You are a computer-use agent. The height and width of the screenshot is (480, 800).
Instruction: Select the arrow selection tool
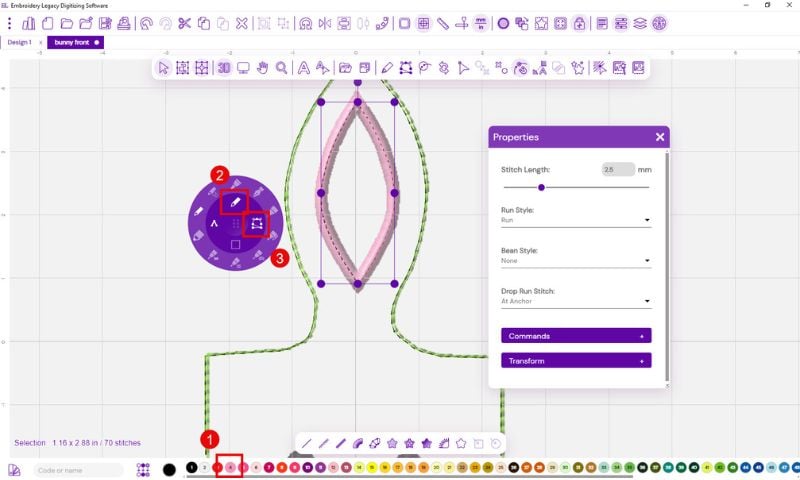coord(164,68)
